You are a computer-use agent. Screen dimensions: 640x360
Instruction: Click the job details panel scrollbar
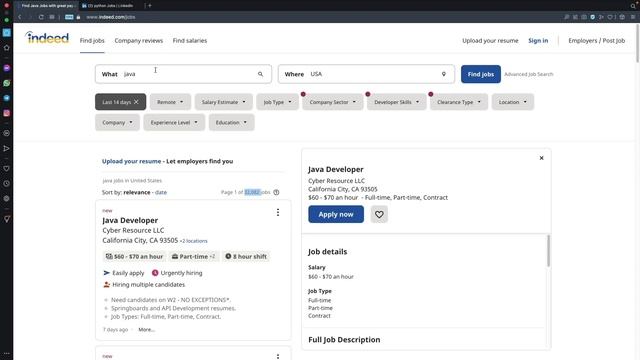[x=548, y=251]
